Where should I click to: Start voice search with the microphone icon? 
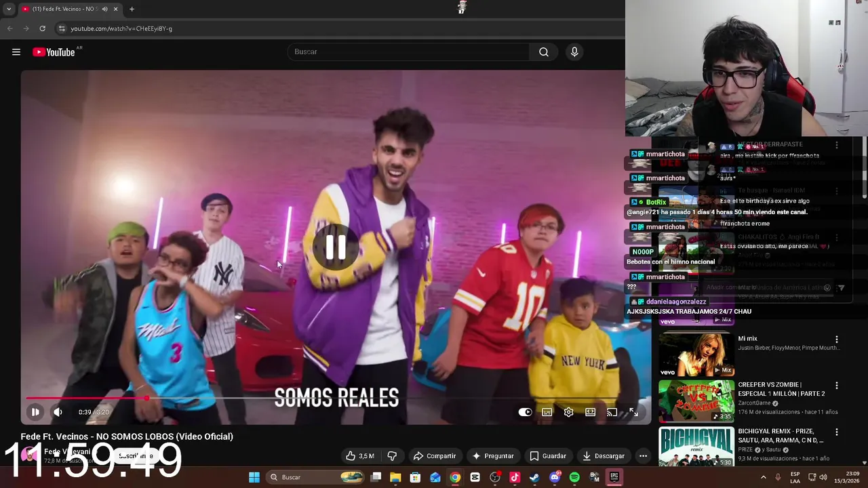(x=574, y=52)
